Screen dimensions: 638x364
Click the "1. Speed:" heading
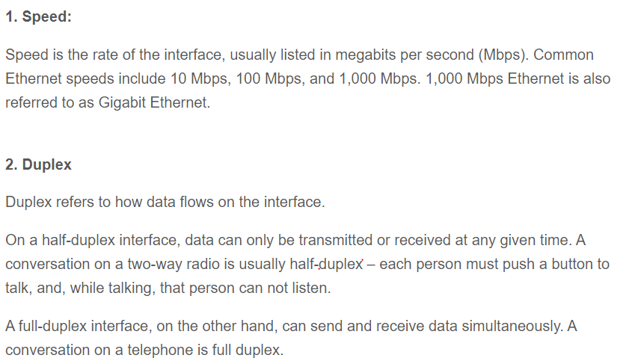click(x=38, y=17)
